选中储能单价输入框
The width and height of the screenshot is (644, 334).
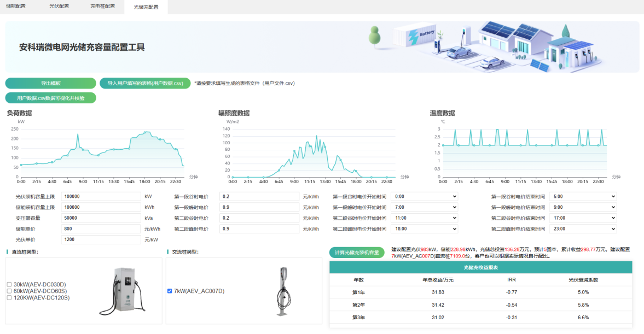(101, 228)
